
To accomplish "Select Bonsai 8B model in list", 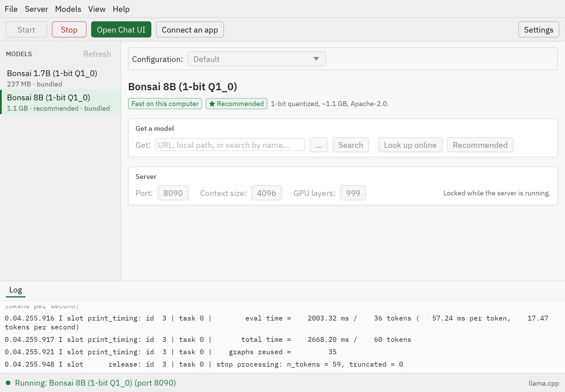I will pos(60,102).
